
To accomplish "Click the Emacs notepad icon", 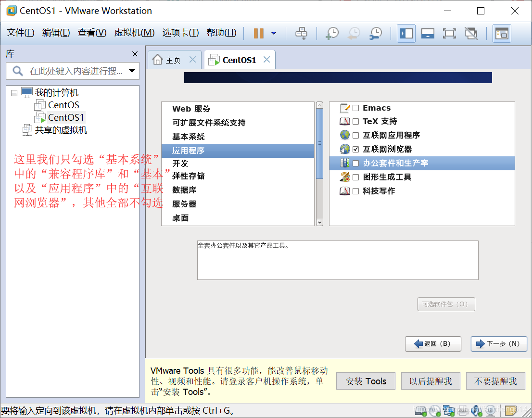I will [345, 108].
